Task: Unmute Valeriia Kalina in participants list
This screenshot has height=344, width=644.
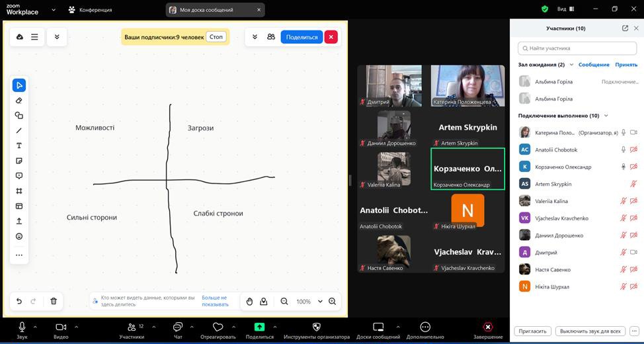Action: pos(623,201)
